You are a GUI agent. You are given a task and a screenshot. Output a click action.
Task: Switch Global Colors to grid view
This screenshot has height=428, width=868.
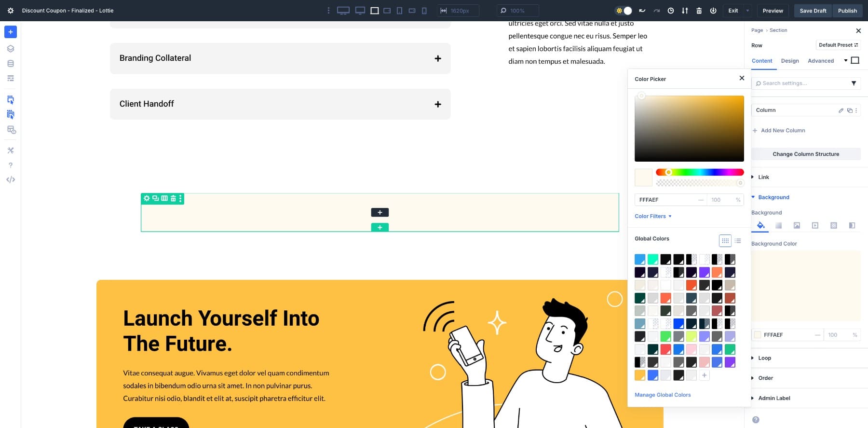[725, 240]
